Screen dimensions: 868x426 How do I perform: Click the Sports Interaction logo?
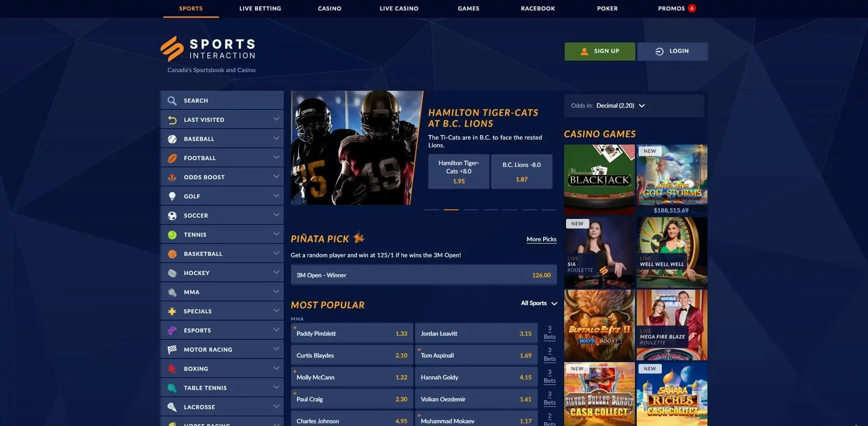[208, 49]
